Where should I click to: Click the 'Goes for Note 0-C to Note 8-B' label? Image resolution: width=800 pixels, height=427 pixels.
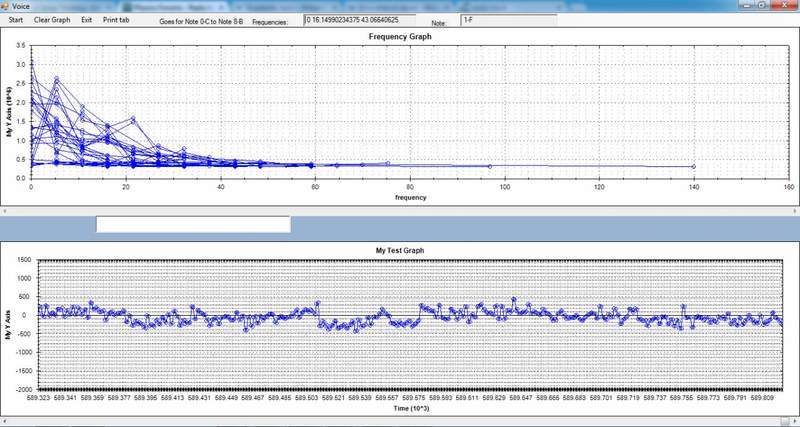pos(204,21)
